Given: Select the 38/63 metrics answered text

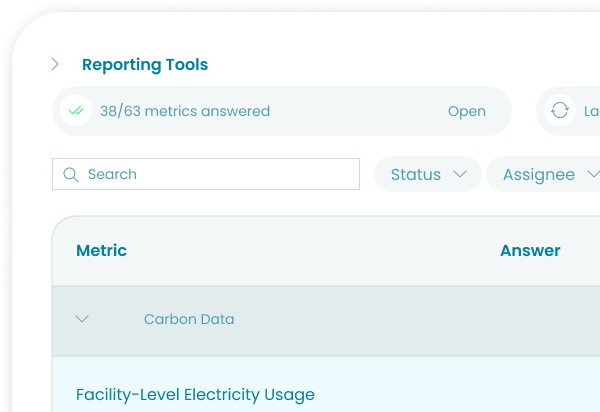Looking at the screenshot, I should coord(185,111).
